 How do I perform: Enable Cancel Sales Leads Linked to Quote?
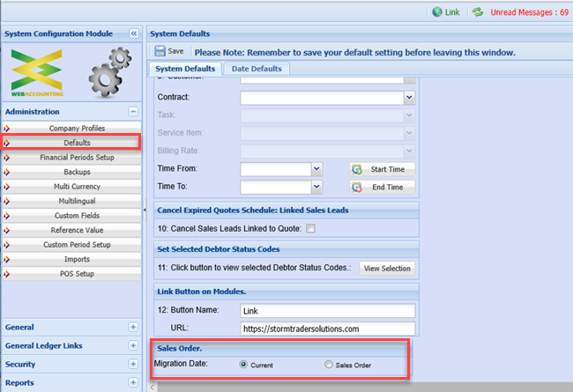coord(309,229)
